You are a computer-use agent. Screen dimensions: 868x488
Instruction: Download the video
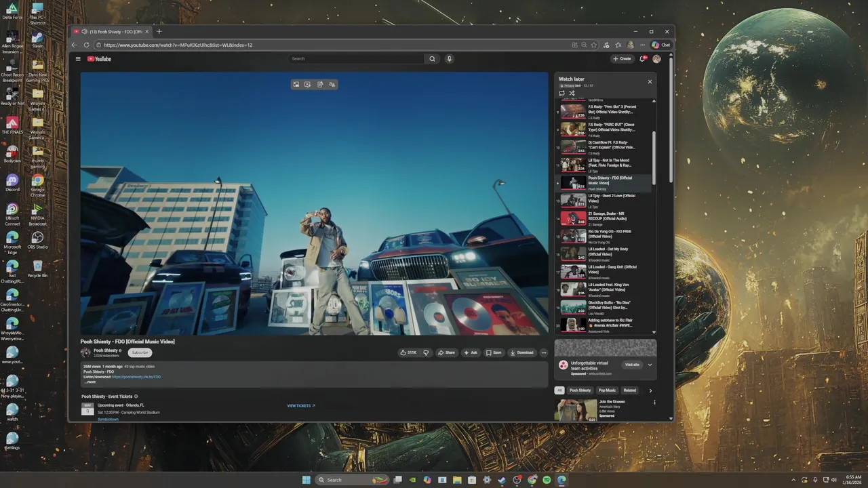(522, 352)
